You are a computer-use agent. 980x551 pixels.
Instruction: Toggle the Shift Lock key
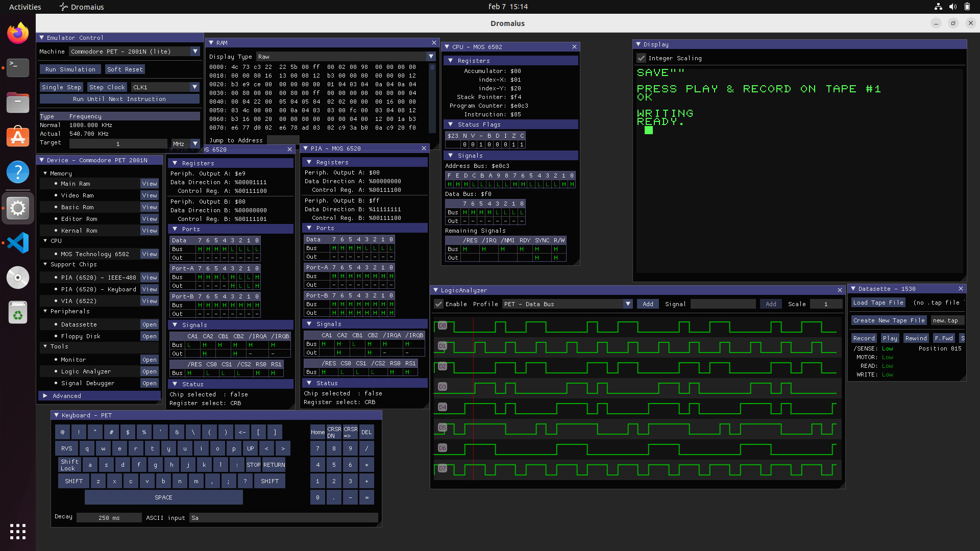coord(69,465)
